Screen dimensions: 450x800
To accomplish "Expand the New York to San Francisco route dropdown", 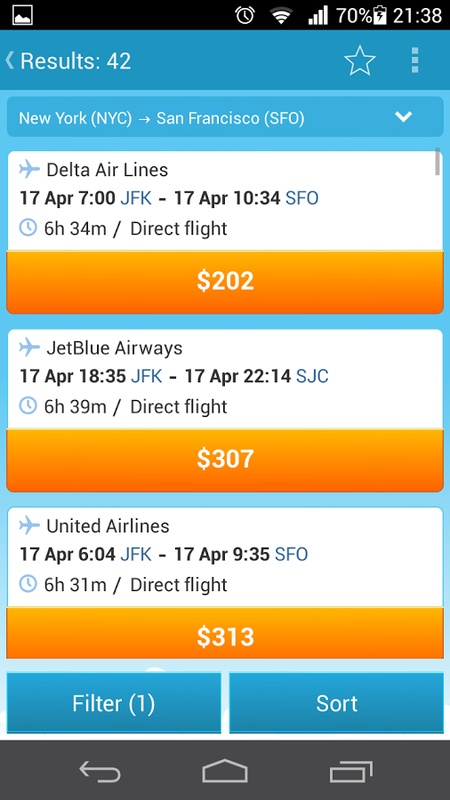I will point(225,117).
